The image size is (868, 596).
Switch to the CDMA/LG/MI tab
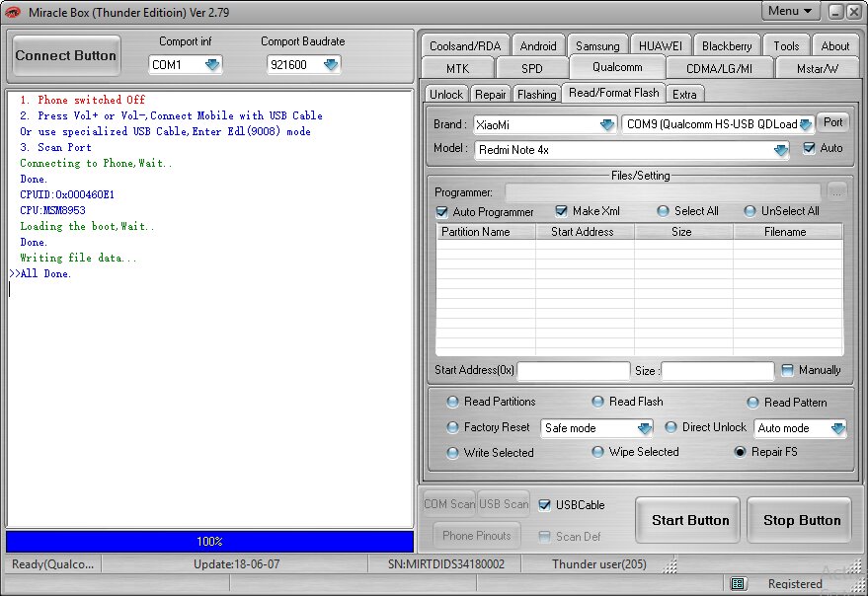[719, 69]
